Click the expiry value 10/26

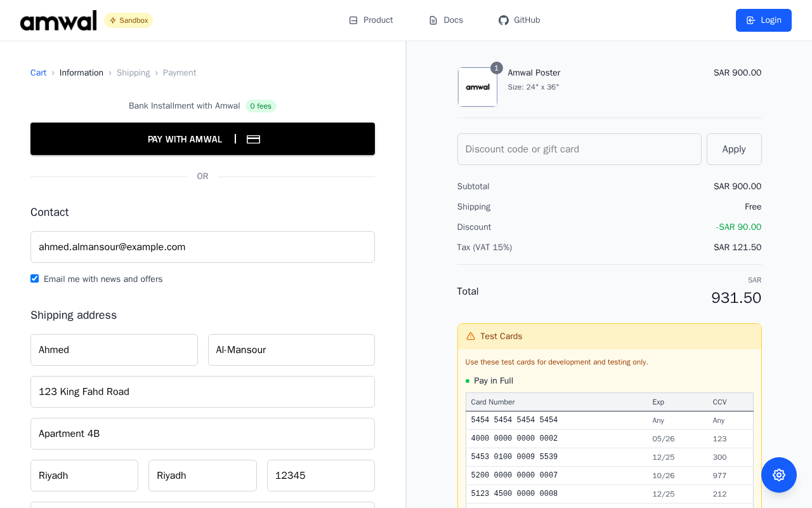click(664, 476)
